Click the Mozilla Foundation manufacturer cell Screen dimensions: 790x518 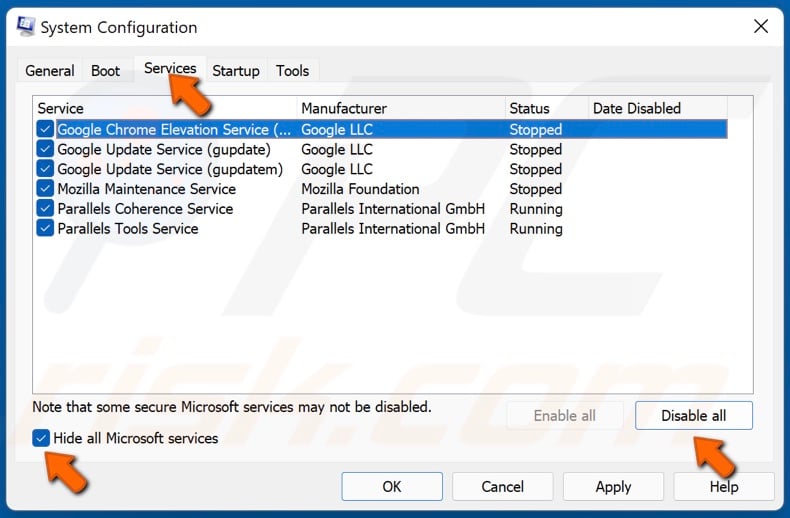(x=360, y=188)
